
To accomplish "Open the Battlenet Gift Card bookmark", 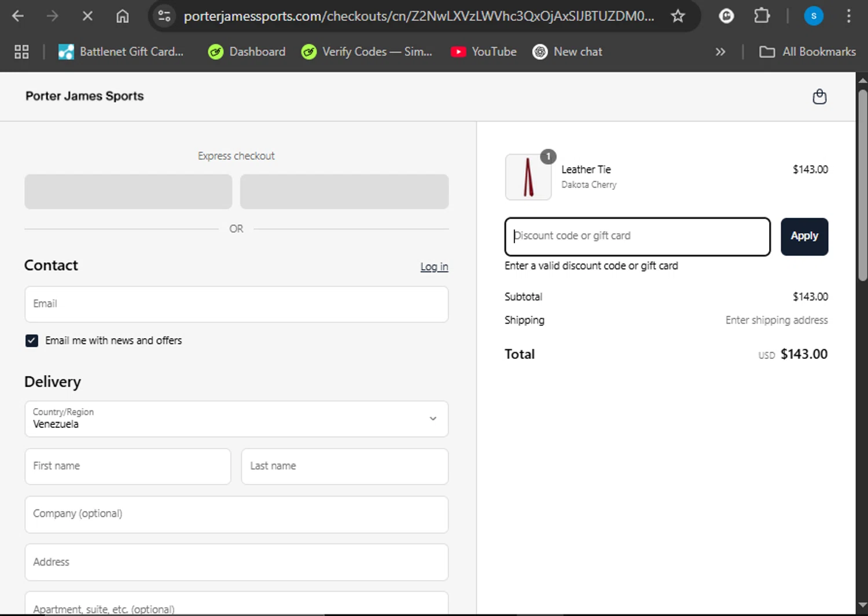I will point(121,52).
